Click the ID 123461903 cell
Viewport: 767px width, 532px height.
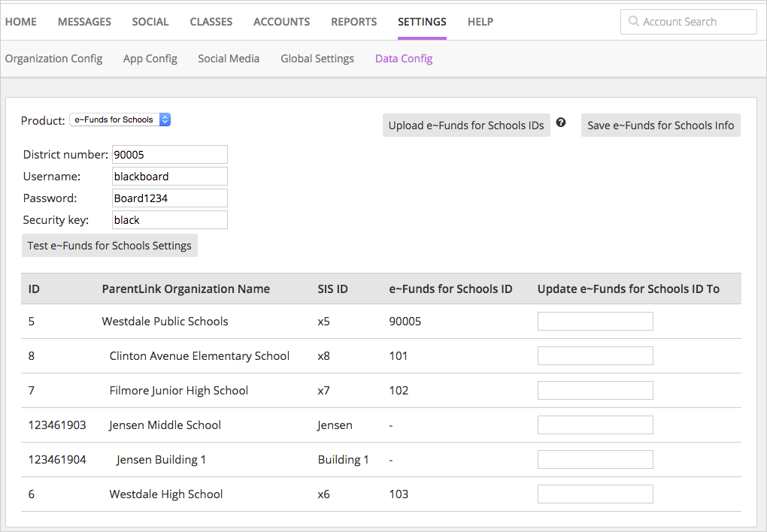tap(57, 425)
